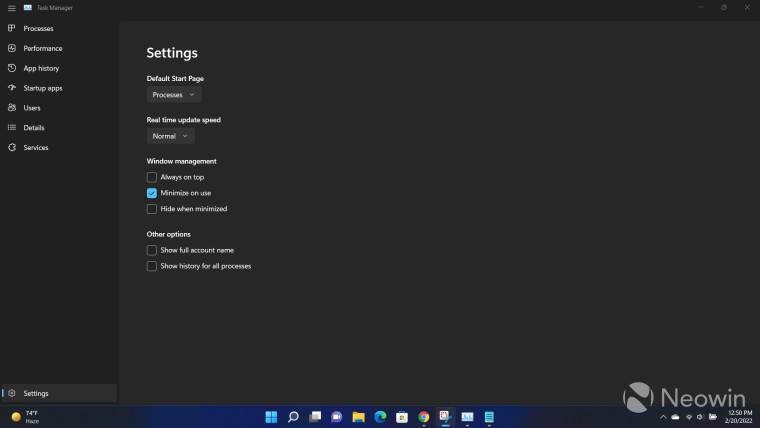Check Show history for all processes

[x=152, y=266]
